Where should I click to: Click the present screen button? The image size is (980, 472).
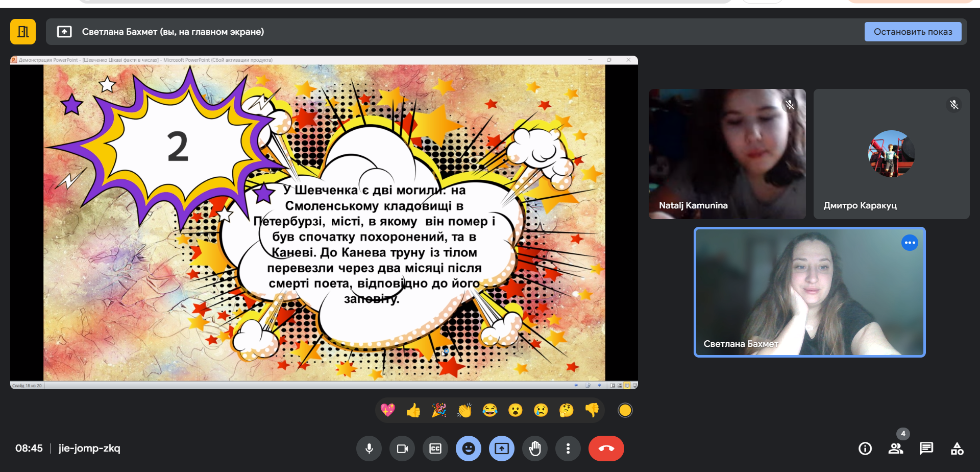(x=502, y=449)
